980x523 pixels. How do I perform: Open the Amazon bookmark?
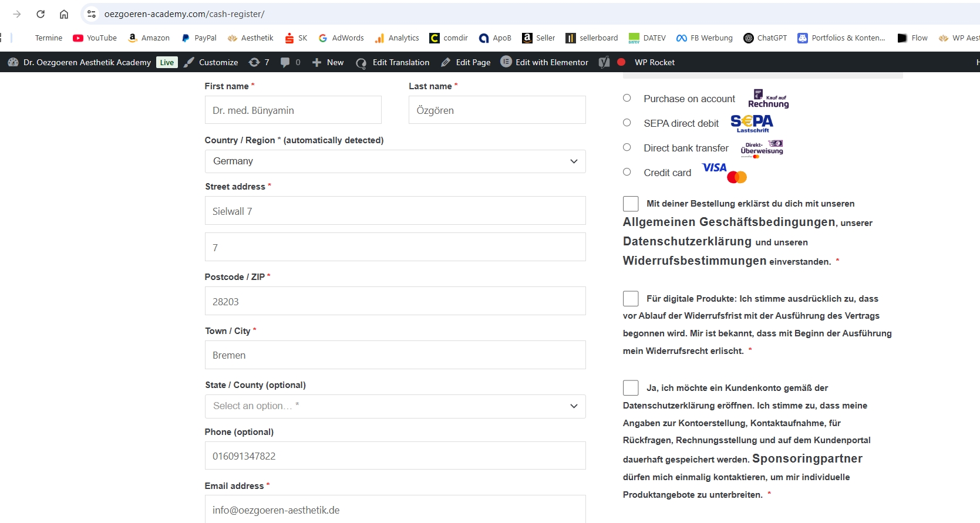(149, 38)
